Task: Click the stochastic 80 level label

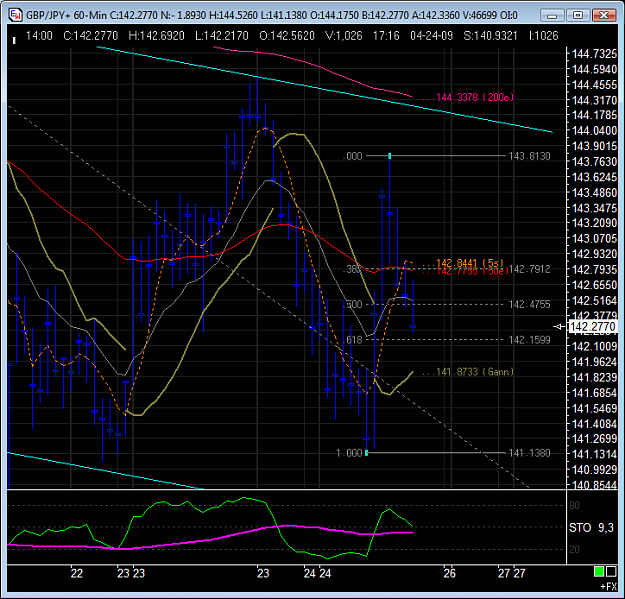Action: pyautogui.click(x=574, y=506)
